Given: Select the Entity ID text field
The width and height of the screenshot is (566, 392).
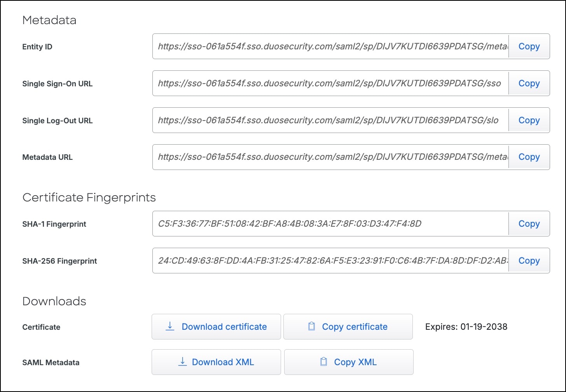Looking at the screenshot, I should 330,46.
